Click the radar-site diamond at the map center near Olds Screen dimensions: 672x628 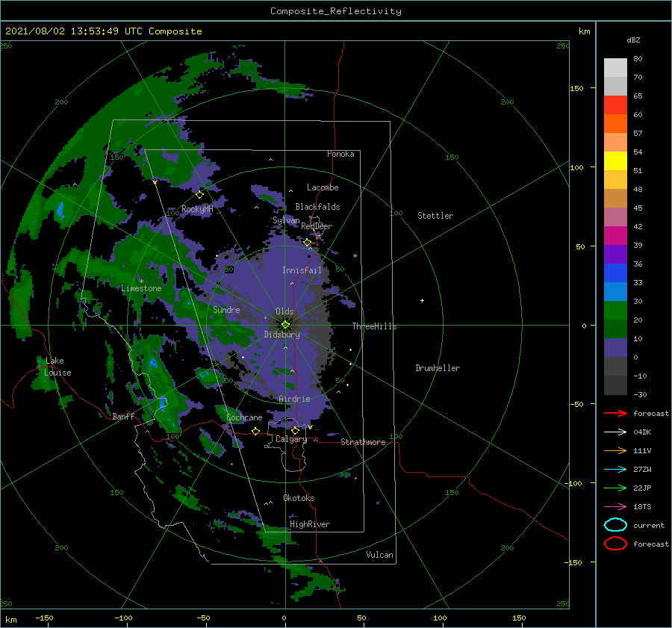point(285,325)
